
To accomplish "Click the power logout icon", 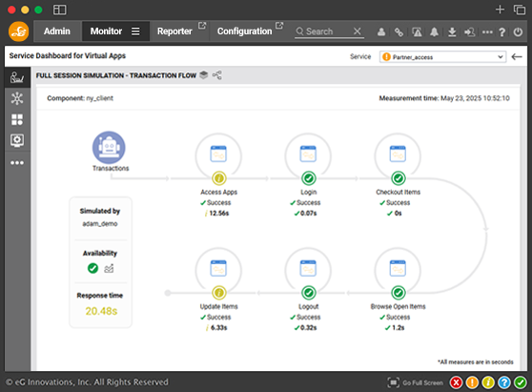I will point(518,31).
